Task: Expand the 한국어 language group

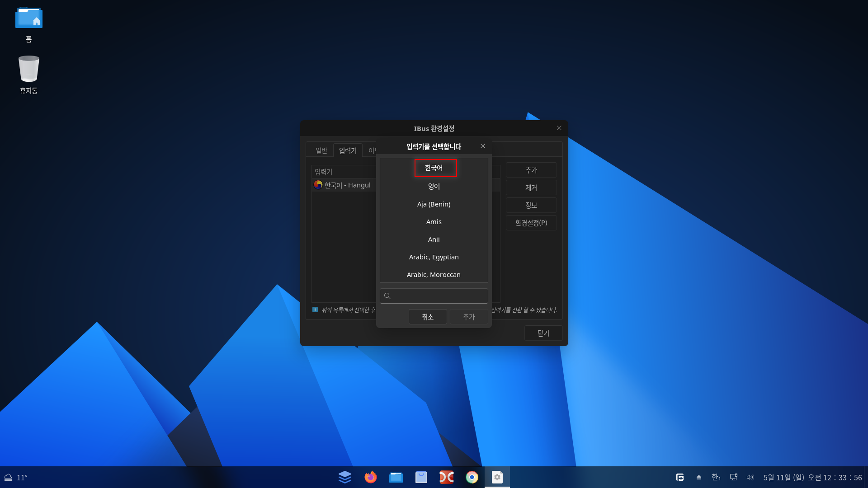Action: point(434,168)
